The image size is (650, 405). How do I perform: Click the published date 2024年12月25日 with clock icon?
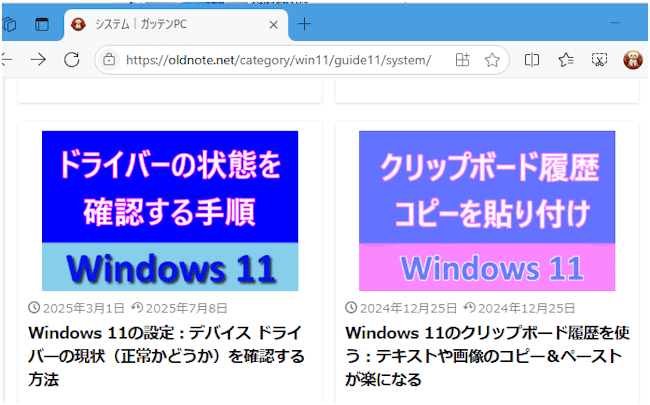click(x=401, y=308)
